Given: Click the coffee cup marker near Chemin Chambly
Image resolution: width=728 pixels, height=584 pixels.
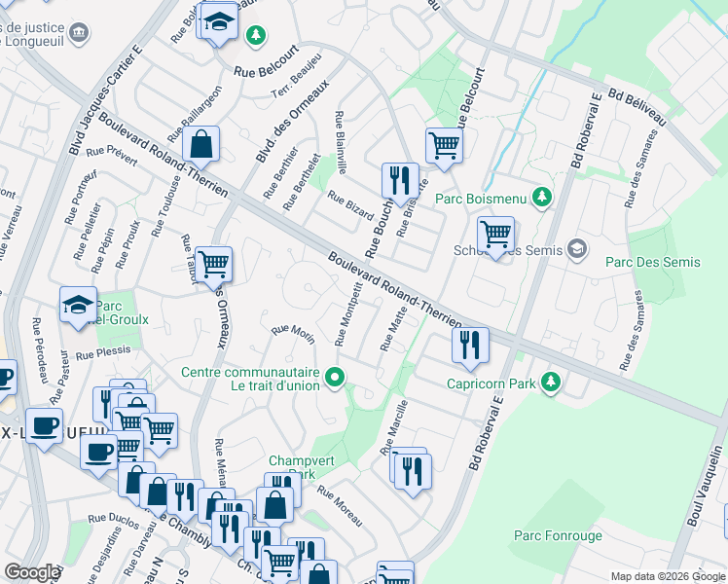Looking at the screenshot, I should (x=98, y=456).
